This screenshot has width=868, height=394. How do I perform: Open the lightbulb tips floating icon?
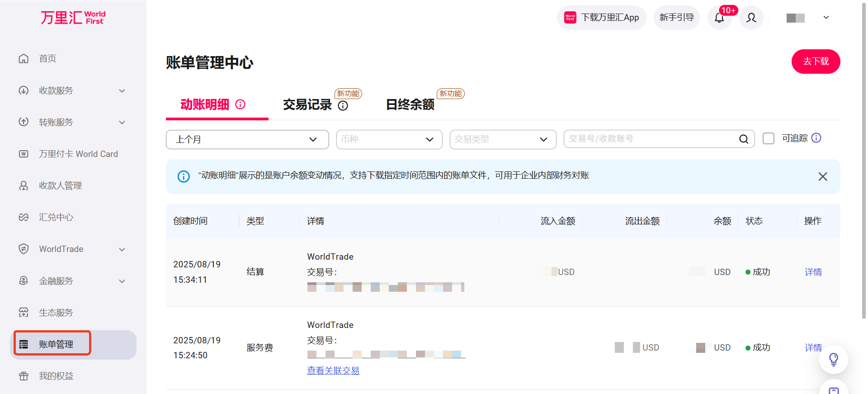(833, 360)
